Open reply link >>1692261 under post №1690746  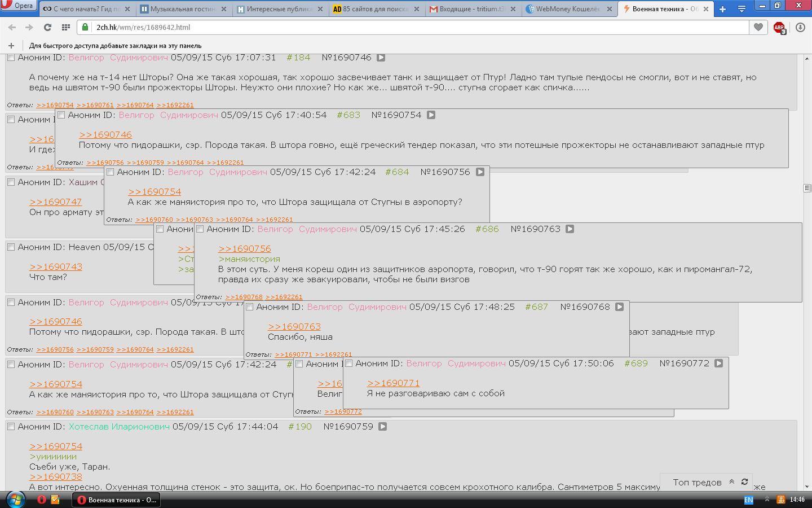[175, 105]
